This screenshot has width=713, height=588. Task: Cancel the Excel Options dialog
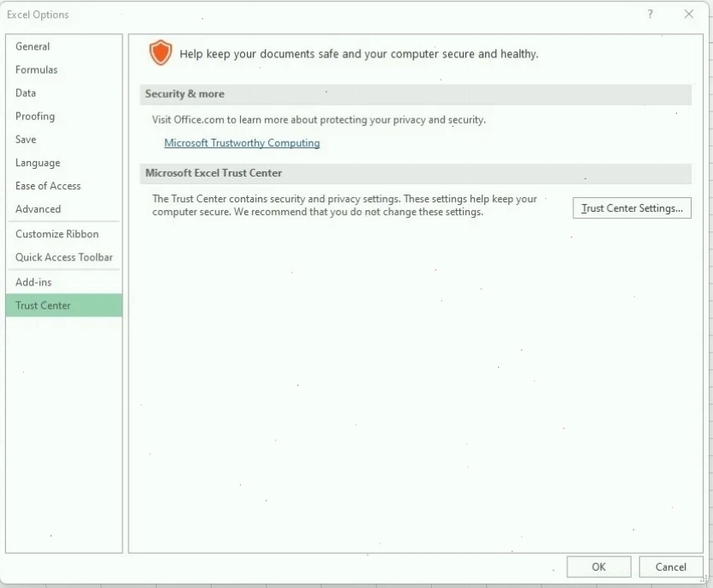(x=671, y=567)
